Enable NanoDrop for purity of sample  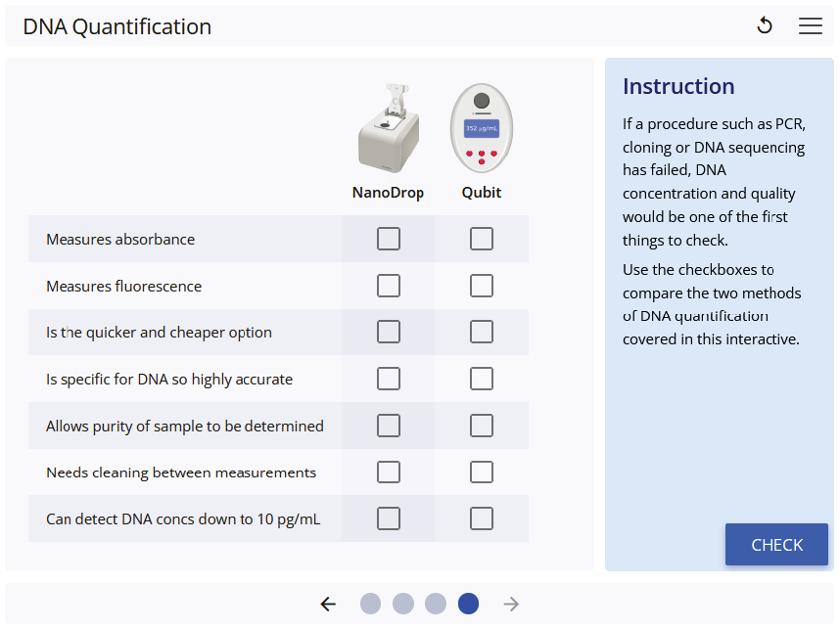click(389, 426)
